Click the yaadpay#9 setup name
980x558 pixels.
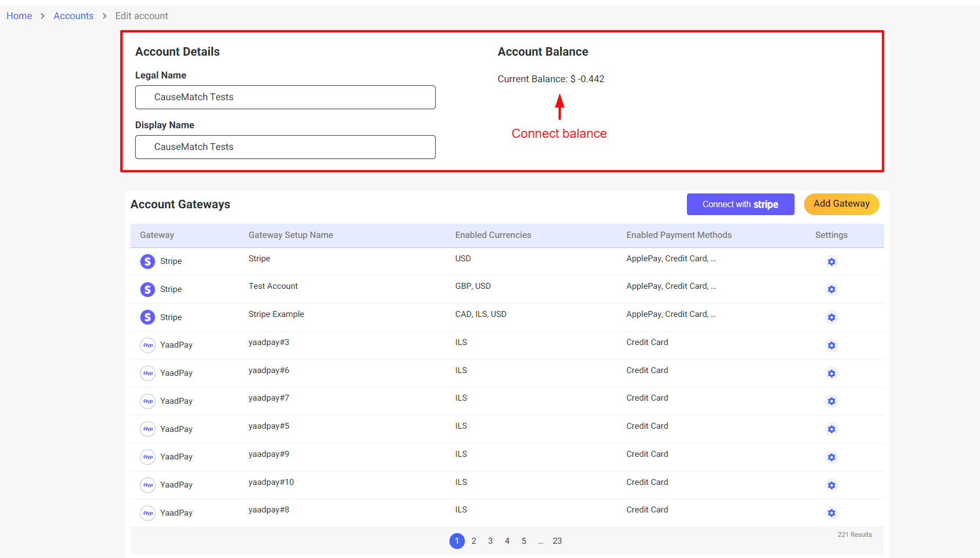(x=269, y=454)
